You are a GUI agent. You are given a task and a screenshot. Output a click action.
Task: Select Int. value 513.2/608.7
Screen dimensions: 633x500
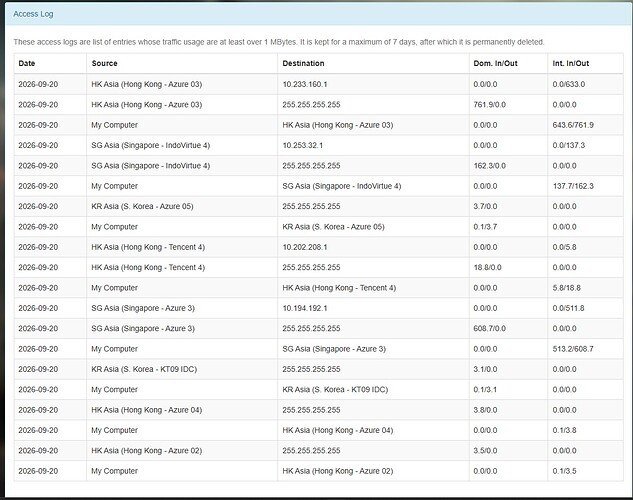point(573,349)
